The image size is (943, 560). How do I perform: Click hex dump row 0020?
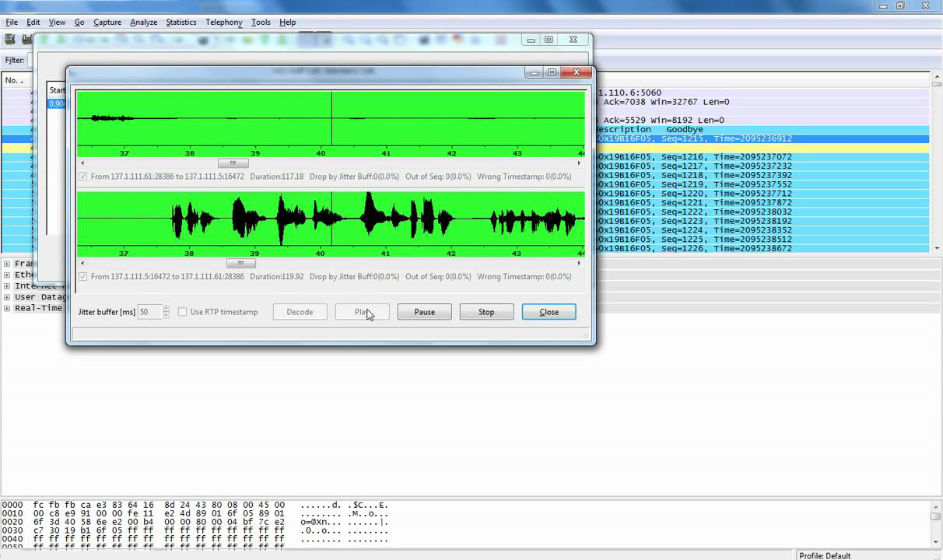195,523
